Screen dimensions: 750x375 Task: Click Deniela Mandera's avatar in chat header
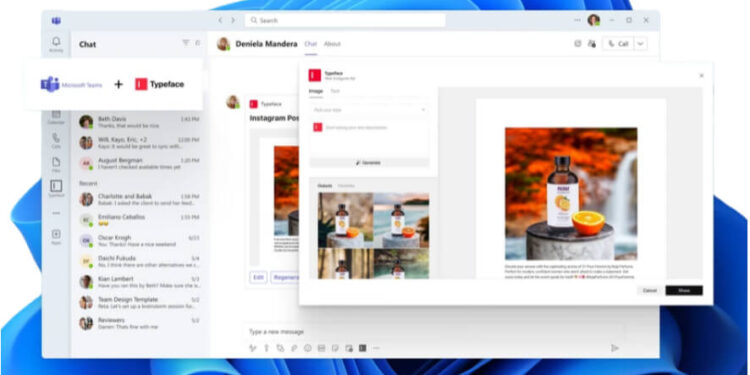[x=223, y=44]
